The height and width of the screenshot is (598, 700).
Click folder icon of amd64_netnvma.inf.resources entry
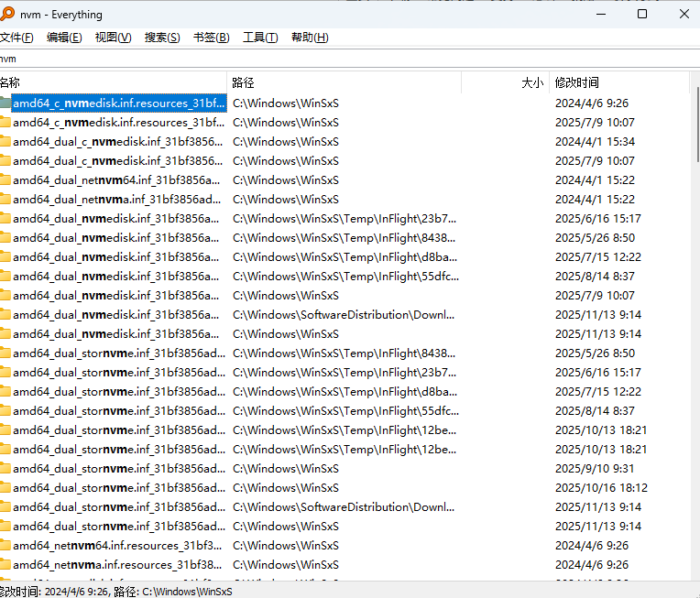[5, 565]
